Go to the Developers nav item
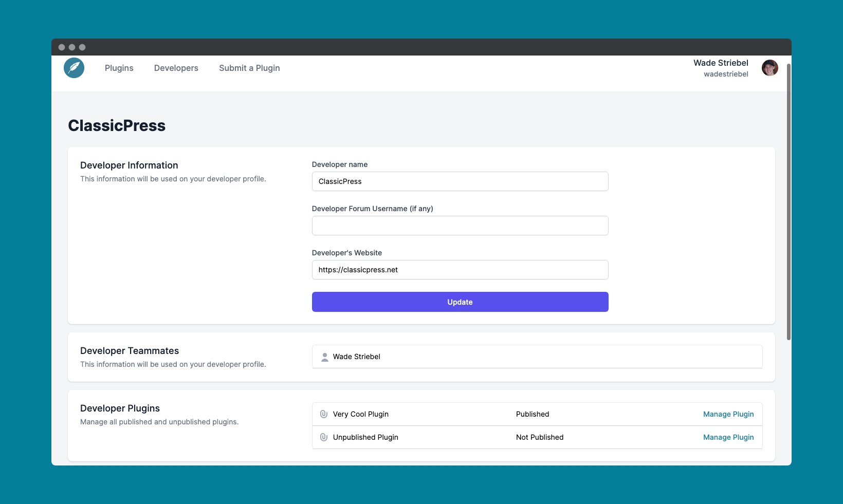Screen dimensions: 843x504 (176, 68)
